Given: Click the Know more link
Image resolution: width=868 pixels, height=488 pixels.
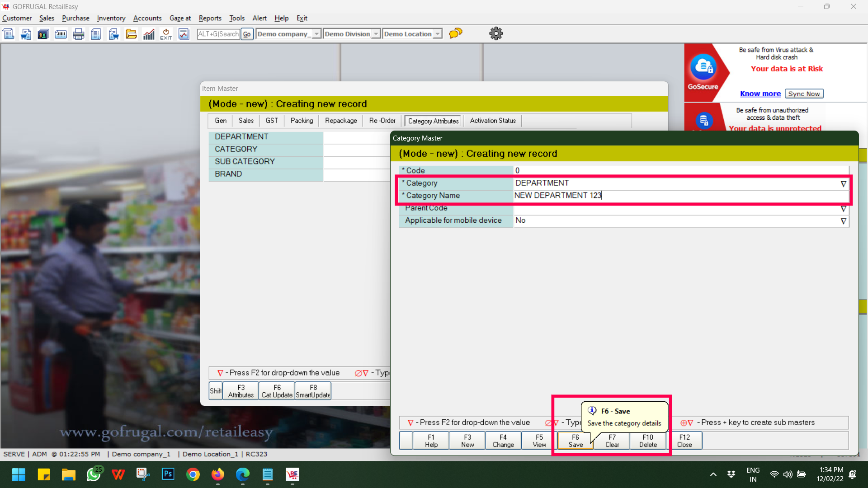Looking at the screenshot, I should pos(760,94).
